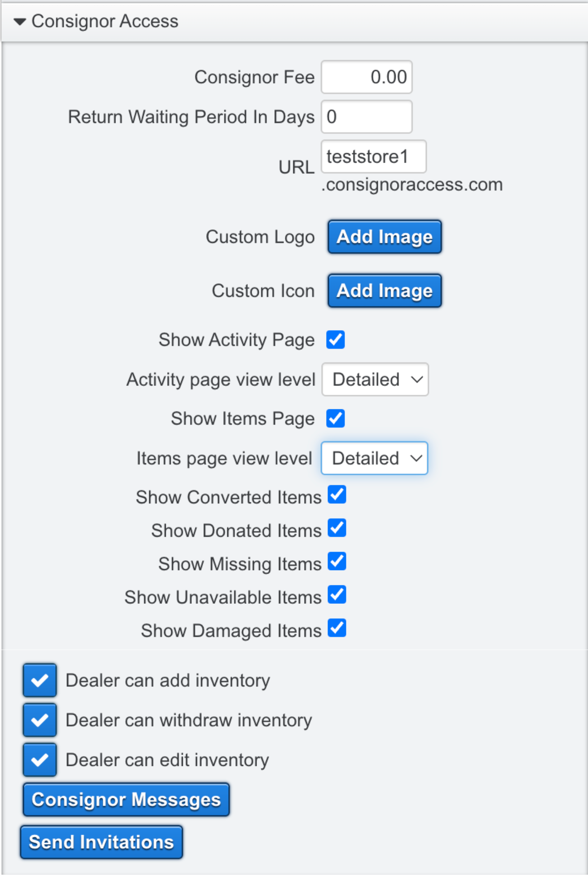588x876 pixels.
Task: Click the Send Invitations button
Action: click(102, 842)
